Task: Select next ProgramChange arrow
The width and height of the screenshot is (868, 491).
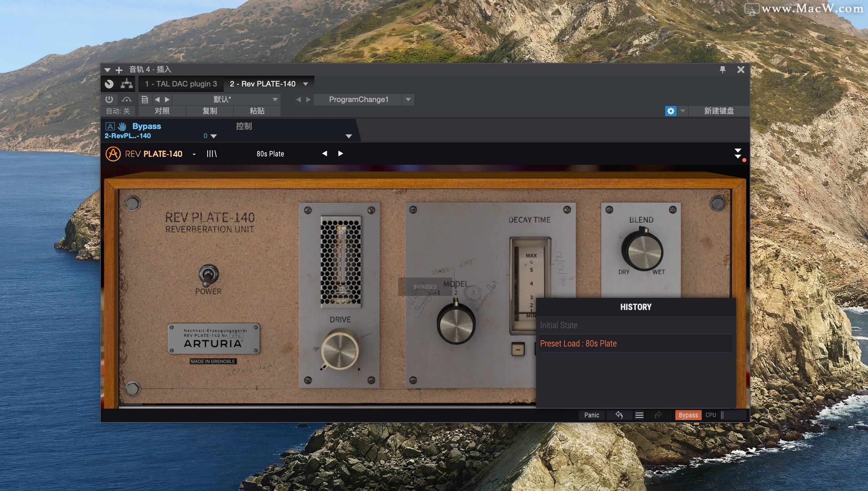Action: pos(308,99)
